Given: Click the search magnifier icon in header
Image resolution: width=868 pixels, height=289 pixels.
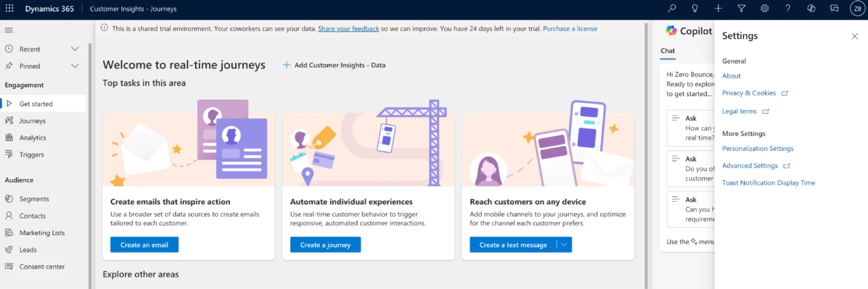Looking at the screenshot, I should tap(672, 9).
